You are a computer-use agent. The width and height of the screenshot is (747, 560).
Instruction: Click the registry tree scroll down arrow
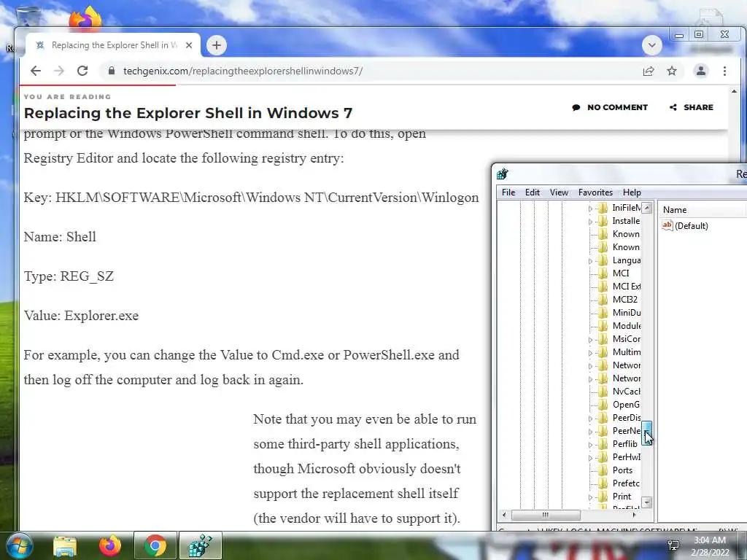[646, 502]
